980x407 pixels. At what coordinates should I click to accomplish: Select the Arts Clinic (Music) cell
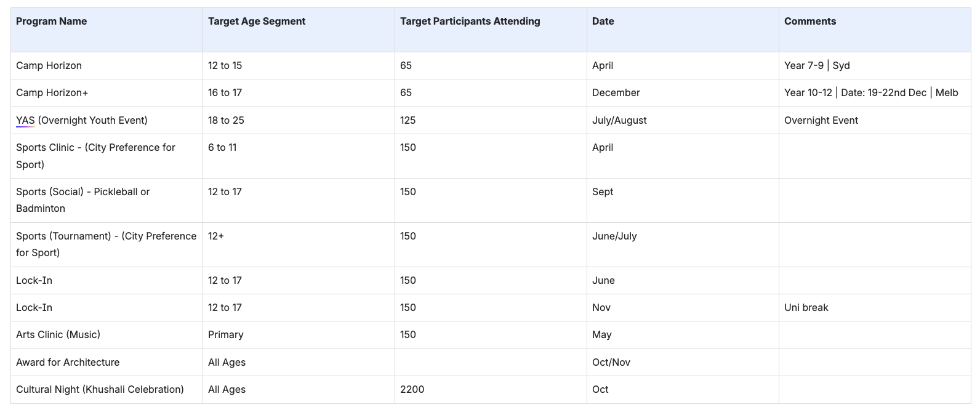click(58, 335)
